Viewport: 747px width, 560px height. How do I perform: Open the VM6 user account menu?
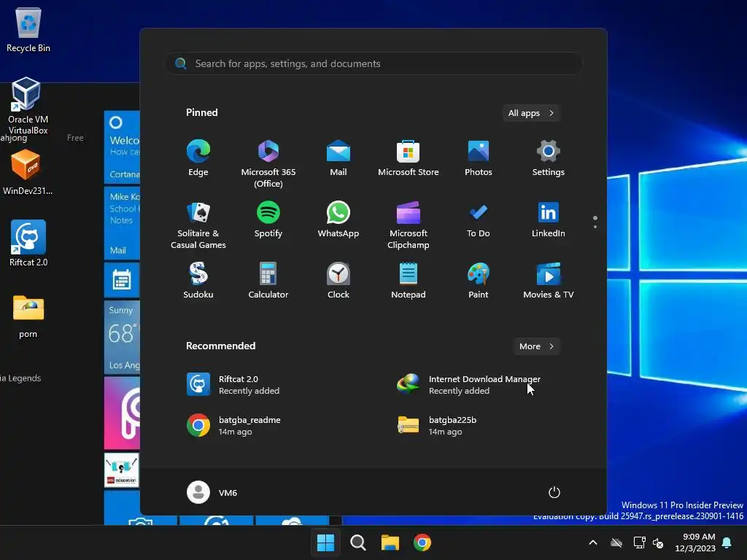coord(212,493)
